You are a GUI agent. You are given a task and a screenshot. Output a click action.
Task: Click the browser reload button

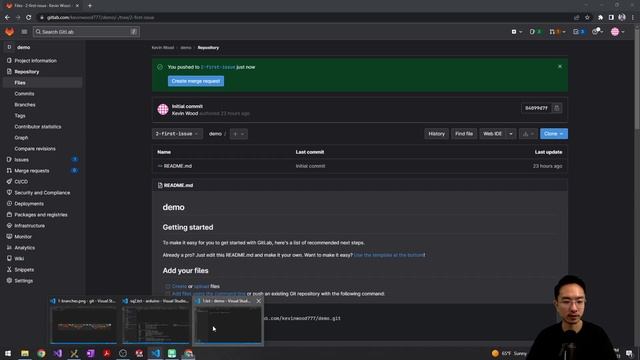28,18
